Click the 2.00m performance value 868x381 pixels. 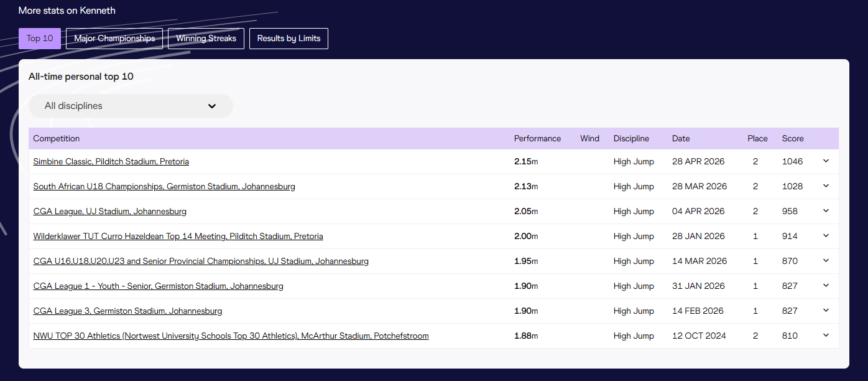click(x=526, y=236)
